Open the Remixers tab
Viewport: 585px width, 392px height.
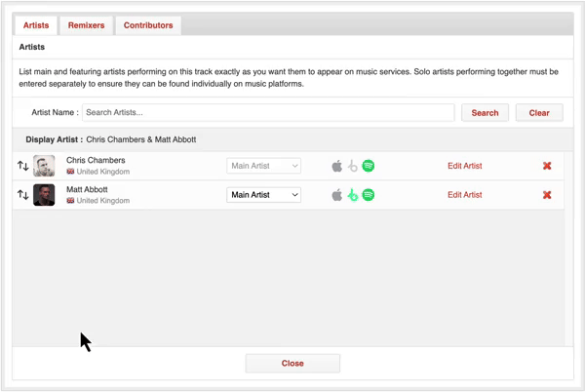(x=86, y=25)
